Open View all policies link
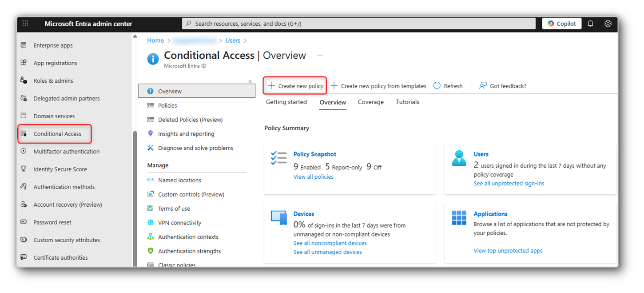 coord(313,177)
